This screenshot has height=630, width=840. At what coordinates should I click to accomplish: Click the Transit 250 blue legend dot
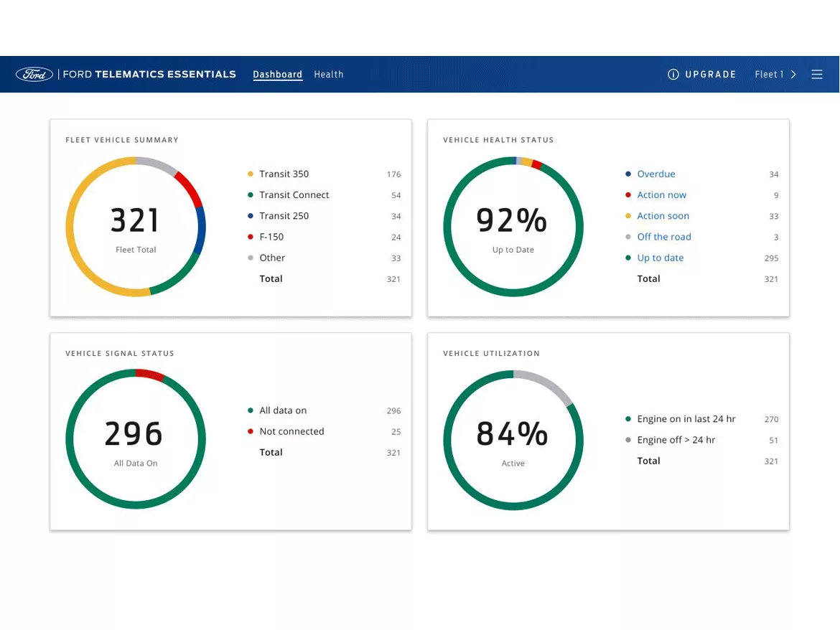(250, 216)
